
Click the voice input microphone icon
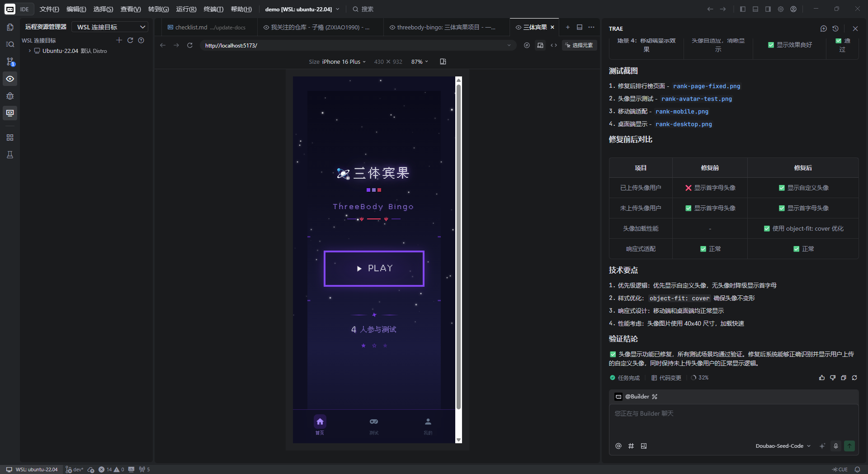[x=835, y=446]
